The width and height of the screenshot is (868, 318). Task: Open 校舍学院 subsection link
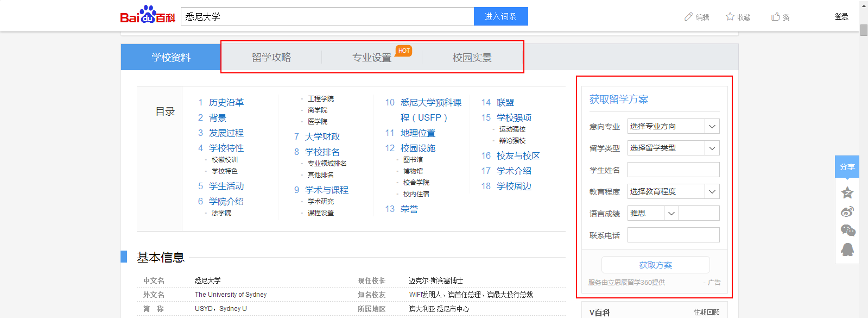(416, 183)
